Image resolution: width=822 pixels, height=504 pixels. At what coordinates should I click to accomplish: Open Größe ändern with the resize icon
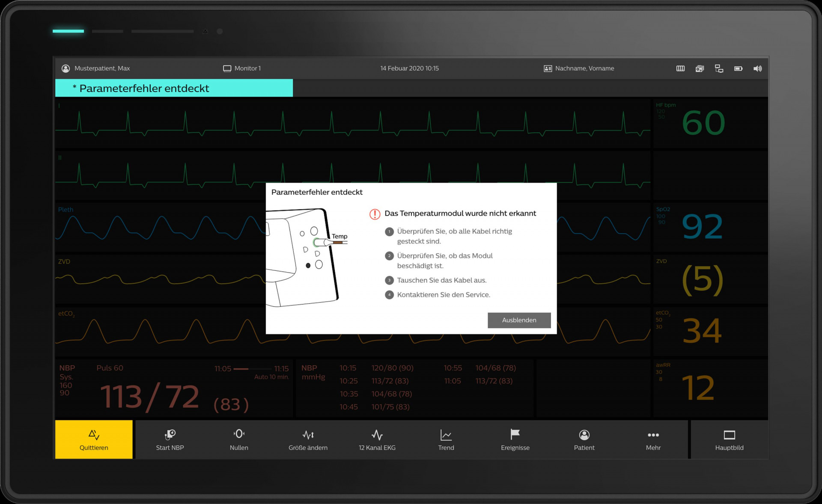308,439
